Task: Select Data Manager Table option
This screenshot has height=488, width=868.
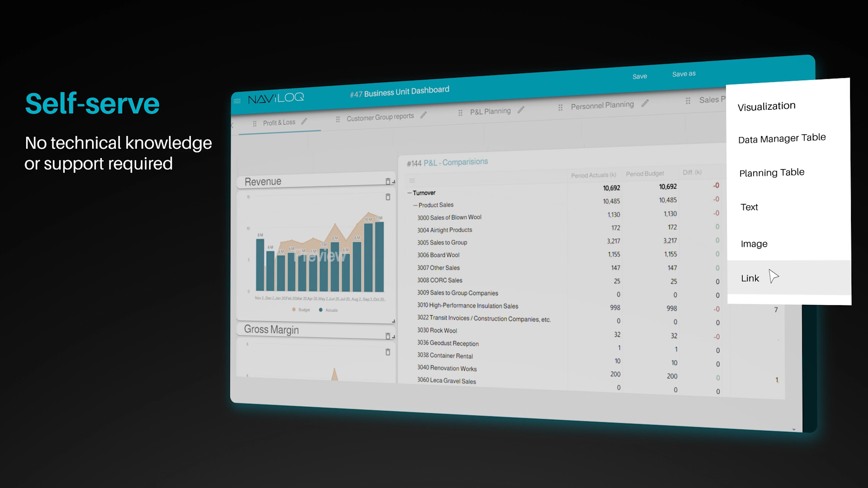Action: (x=782, y=138)
